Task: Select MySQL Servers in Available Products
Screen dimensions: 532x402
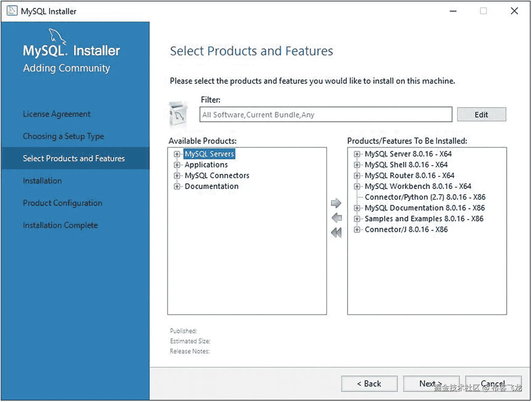Action: (209, 154)
